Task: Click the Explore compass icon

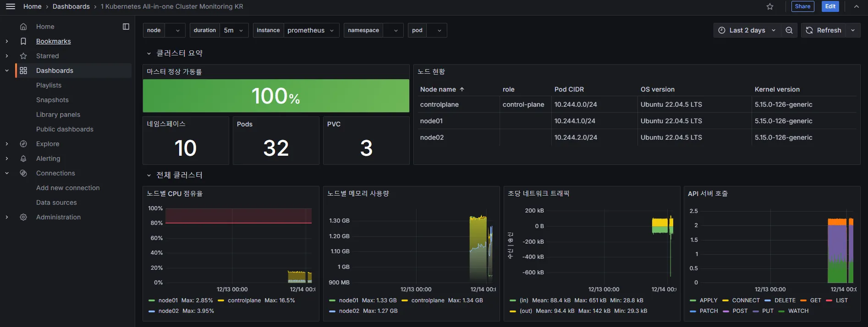Action: pyautogui.click(x=23, y=144)
